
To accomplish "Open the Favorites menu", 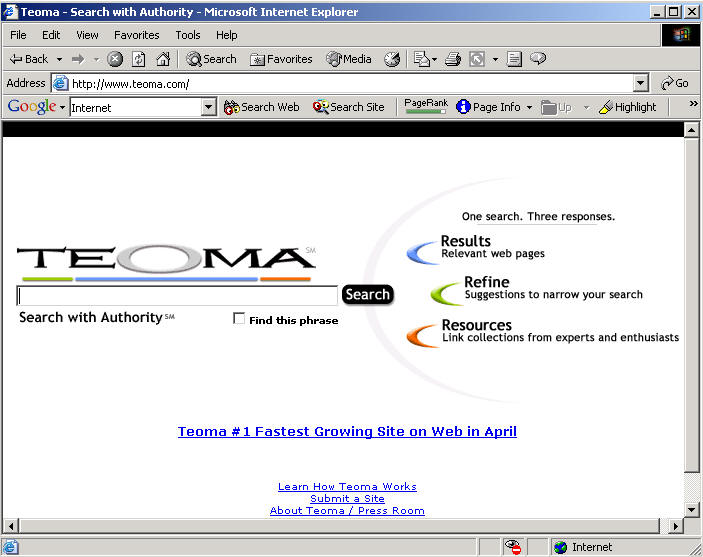I will [x=136, y=35].
